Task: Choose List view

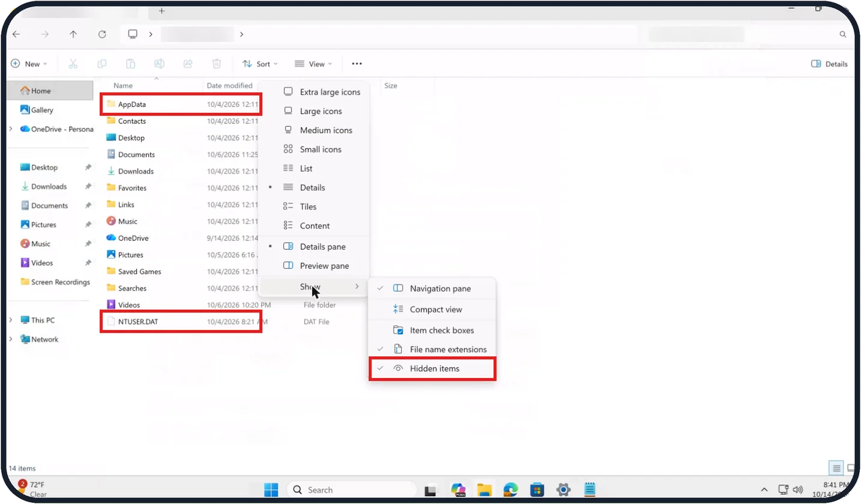Action: [313, 169]
